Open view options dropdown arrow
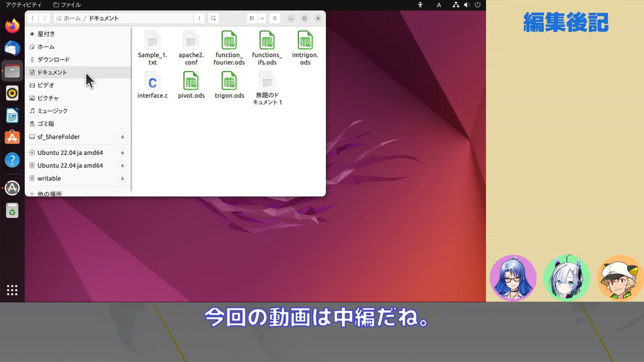644x362 pixels. [262, 18]
